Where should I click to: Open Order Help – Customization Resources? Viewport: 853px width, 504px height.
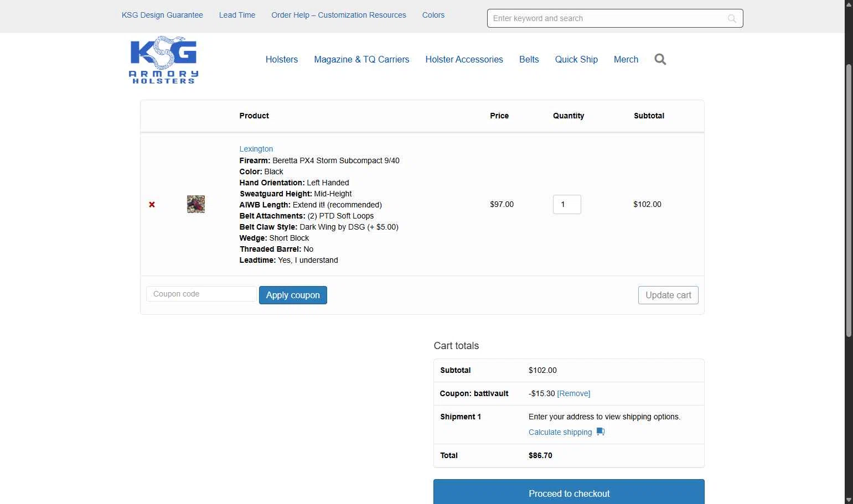coord(339,15)
